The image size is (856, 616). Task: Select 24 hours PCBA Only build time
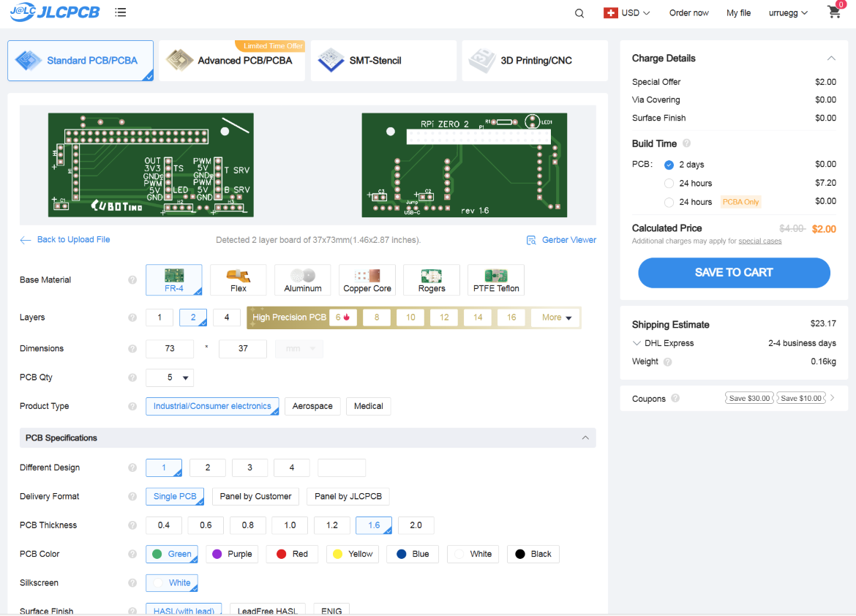pos(669,202)
